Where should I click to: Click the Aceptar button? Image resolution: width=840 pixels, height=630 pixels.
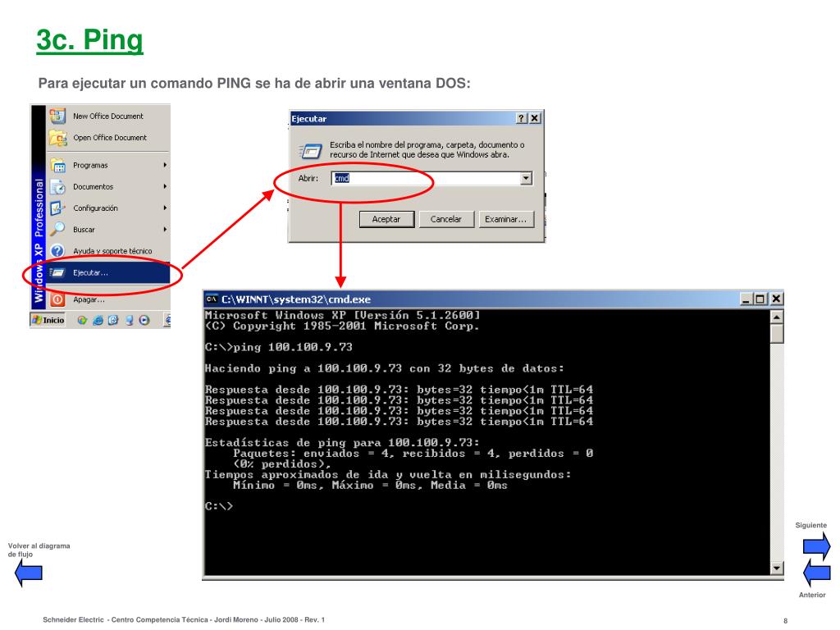386,219
